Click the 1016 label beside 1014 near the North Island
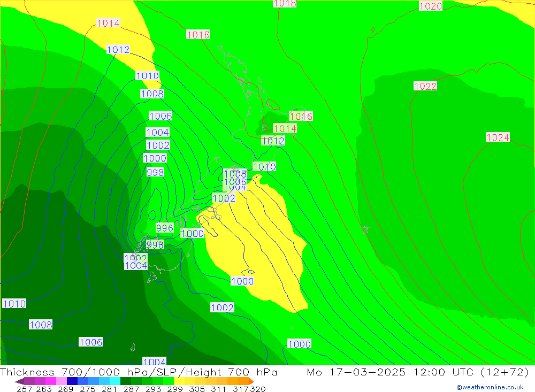Image resolution: width=535 pixels, height=392 pixels. click(x=301, y=117)
